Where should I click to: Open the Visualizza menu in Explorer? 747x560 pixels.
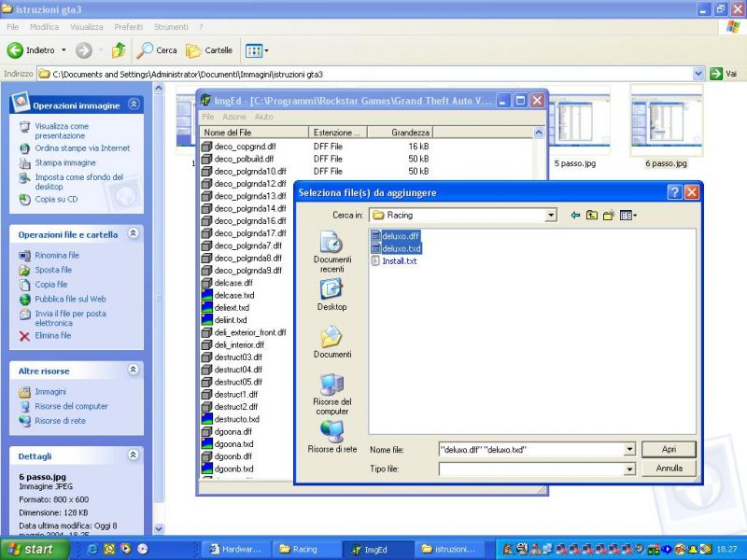point(86,27)
